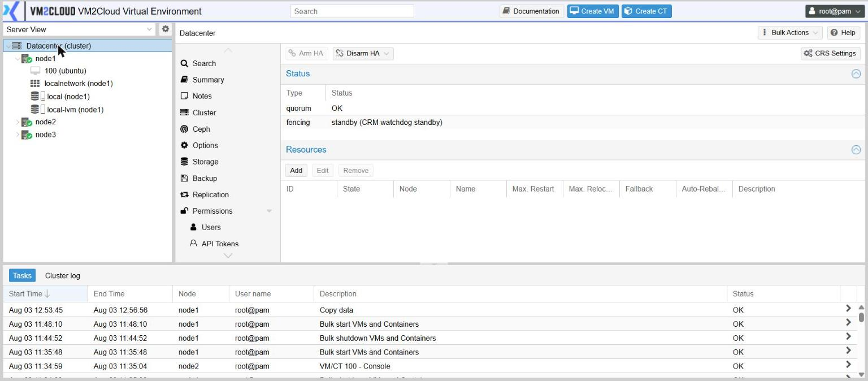
Task: Collapse the Status panel
Action: coord(856,73)
